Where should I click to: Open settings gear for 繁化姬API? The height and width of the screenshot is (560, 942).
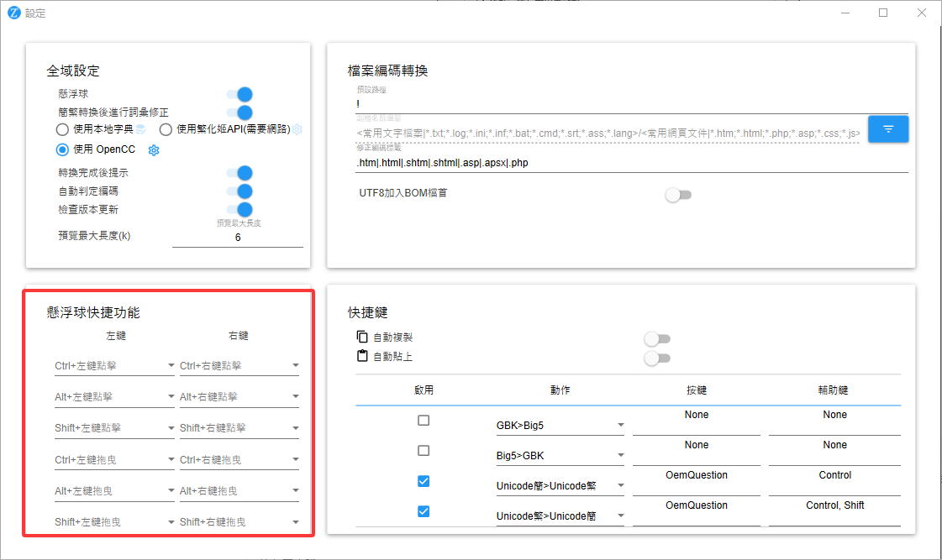(x=297, y=129)
